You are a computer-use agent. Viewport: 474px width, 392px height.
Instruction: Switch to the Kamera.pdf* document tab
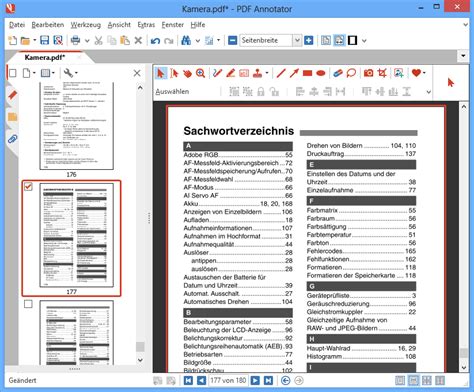45,57
